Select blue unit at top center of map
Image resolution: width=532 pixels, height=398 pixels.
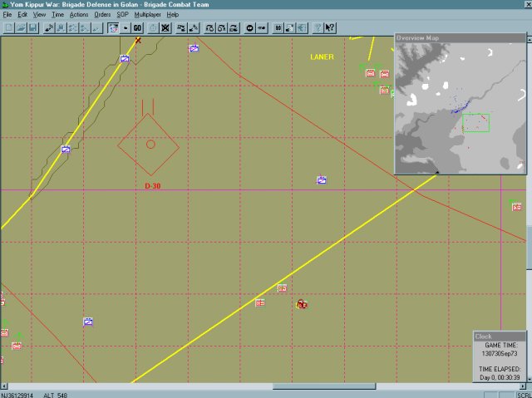coord(194,49)
